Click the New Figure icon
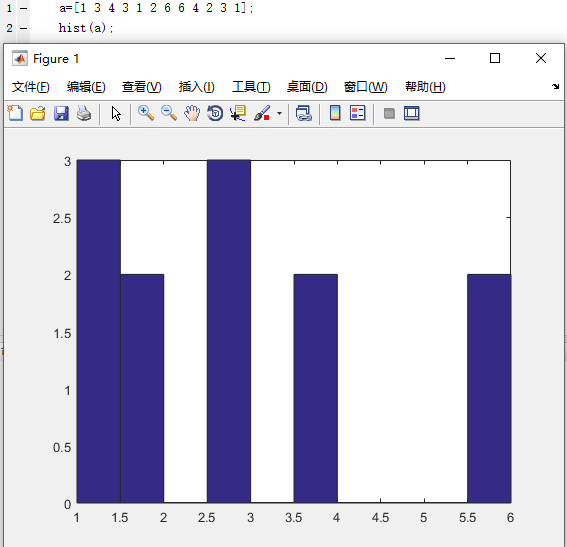 (15, 113)
